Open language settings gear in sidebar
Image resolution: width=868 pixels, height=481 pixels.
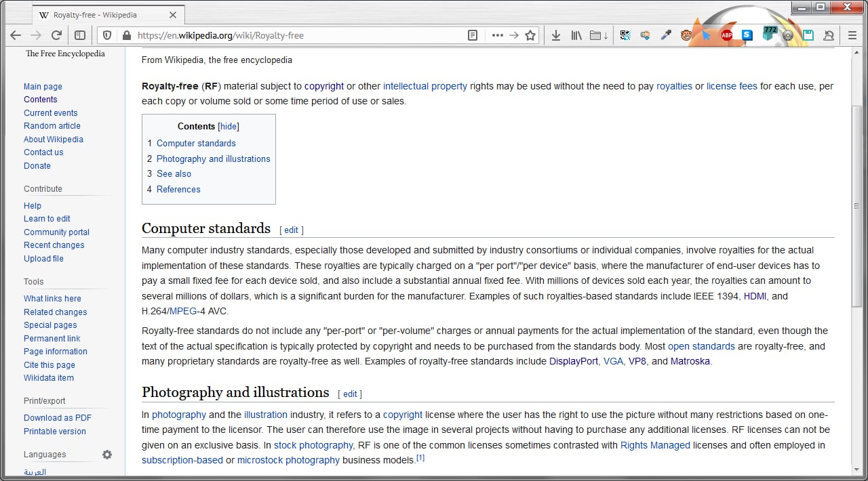click(107, 455)
